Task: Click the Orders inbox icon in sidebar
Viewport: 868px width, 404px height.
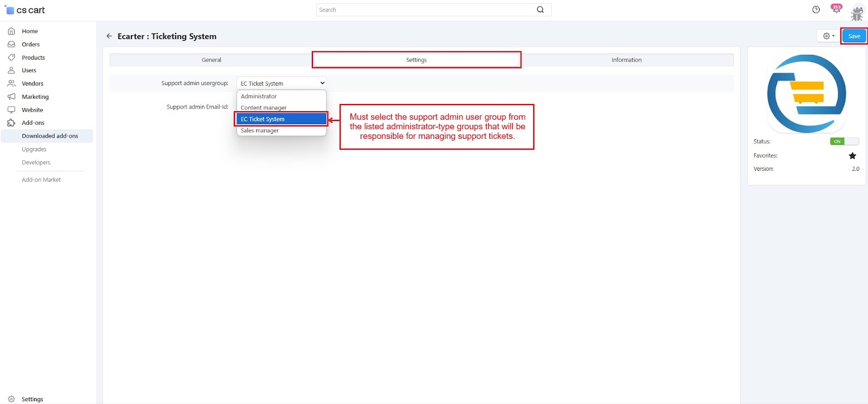Action: click(x=11, y=44)
